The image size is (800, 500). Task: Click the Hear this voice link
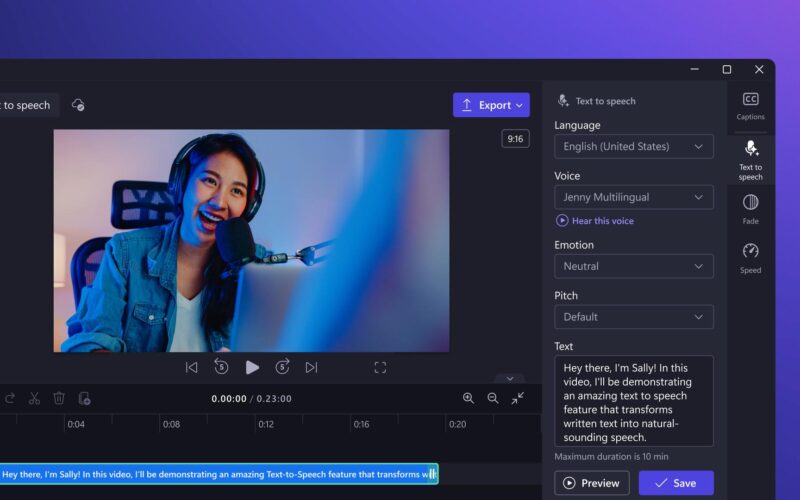tap(602, 221)
